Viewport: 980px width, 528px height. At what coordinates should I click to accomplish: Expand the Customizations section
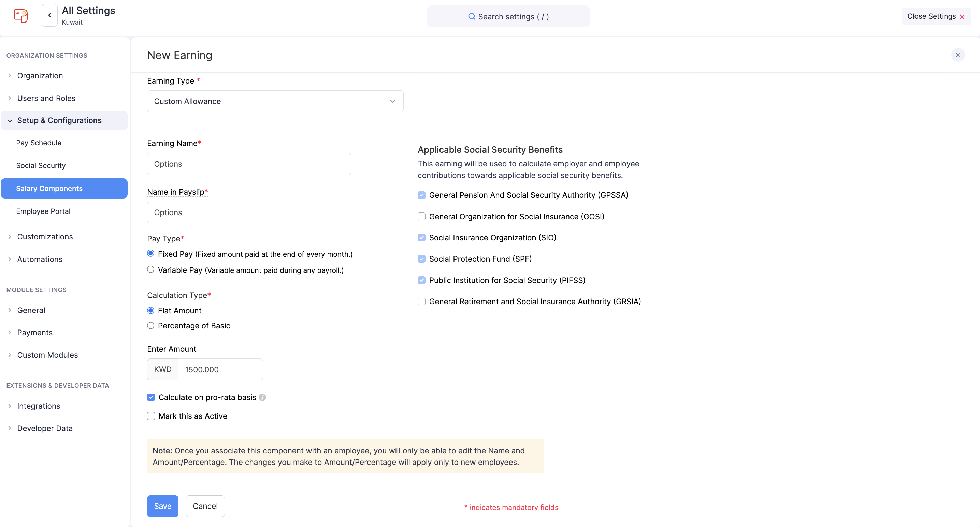point(45,236)
